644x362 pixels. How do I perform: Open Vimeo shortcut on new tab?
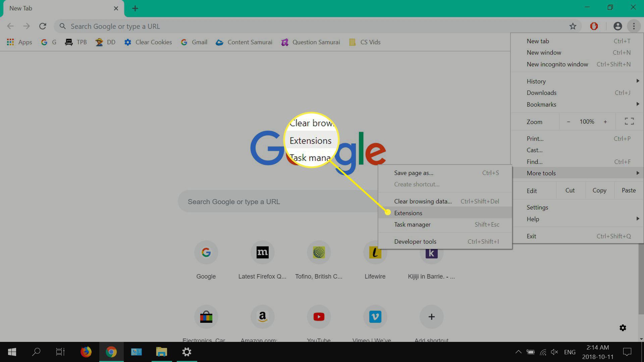[376, 316]
